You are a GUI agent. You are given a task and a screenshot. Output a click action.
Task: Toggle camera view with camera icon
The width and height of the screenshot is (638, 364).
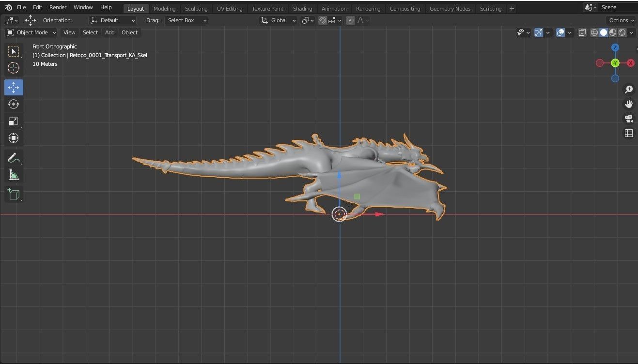[629, 119]
